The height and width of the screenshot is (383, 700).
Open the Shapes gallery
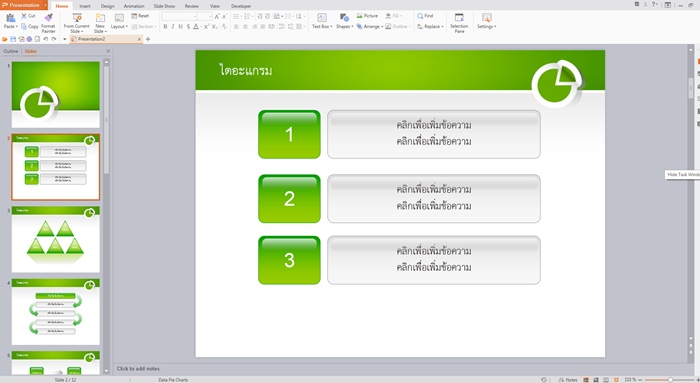point(344,21)
